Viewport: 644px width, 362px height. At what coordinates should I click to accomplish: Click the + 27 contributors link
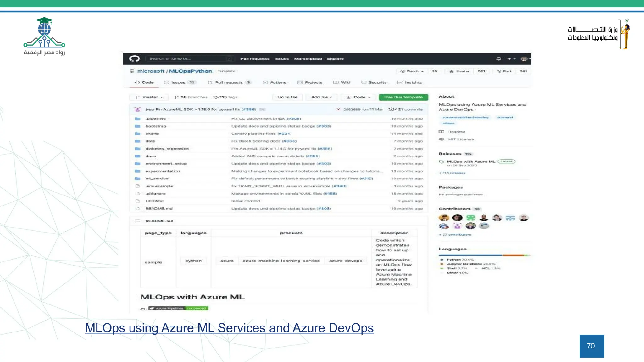pyautogui.click(x=455, y=235)
